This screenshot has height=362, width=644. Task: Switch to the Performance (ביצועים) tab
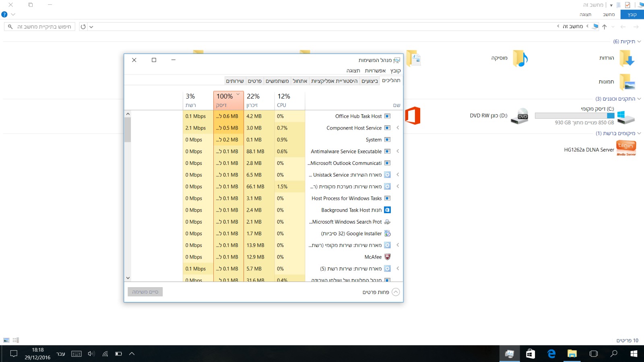point(369,81)
